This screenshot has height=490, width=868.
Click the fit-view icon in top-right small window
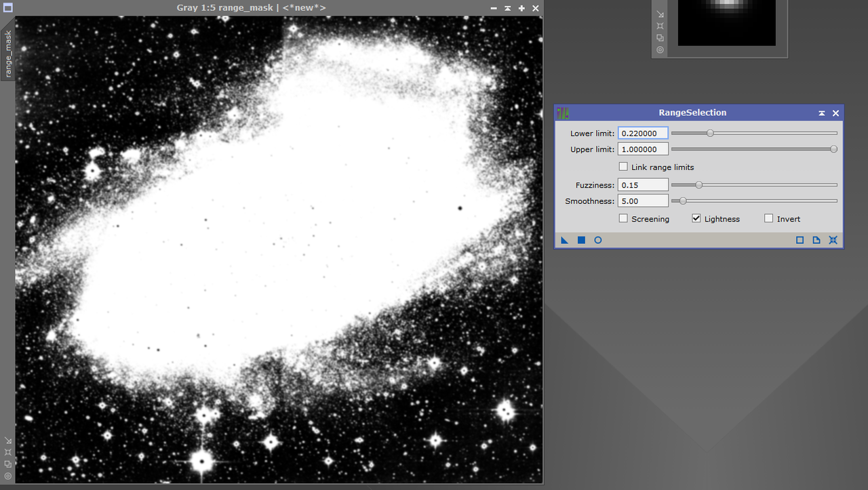[x=660, y=26]
